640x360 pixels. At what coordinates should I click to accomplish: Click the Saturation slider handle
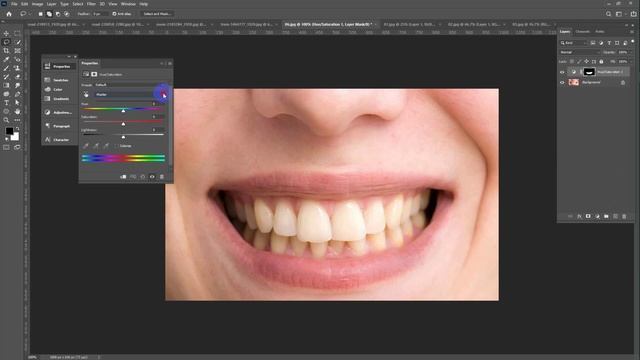(x=123, y=124)
